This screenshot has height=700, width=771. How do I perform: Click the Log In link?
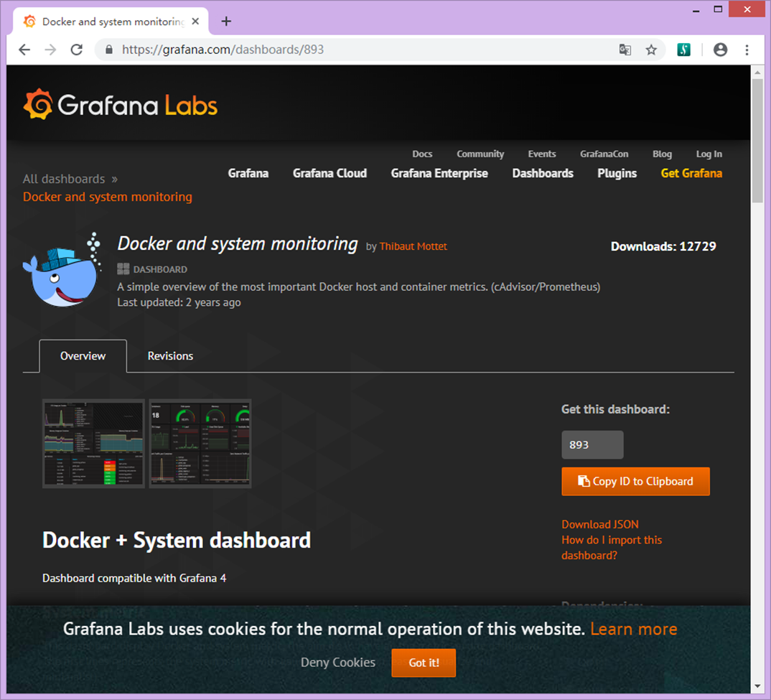click(709, 154)
